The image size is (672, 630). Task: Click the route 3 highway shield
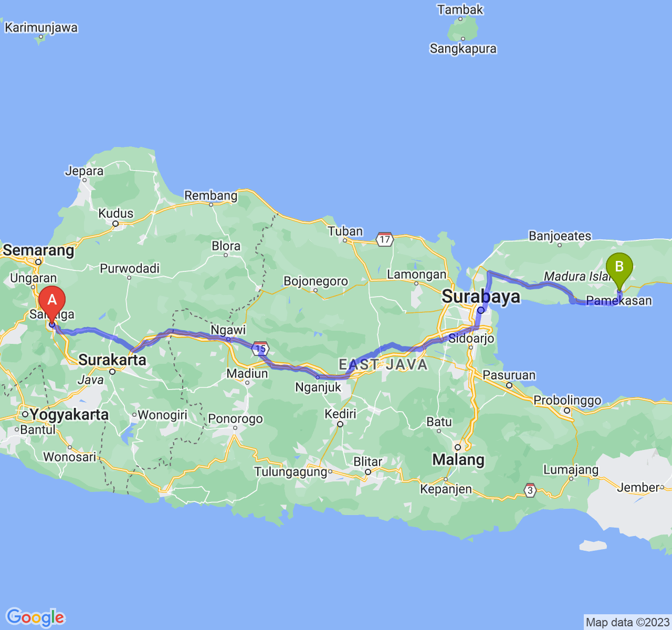click(x=530, y=490)
